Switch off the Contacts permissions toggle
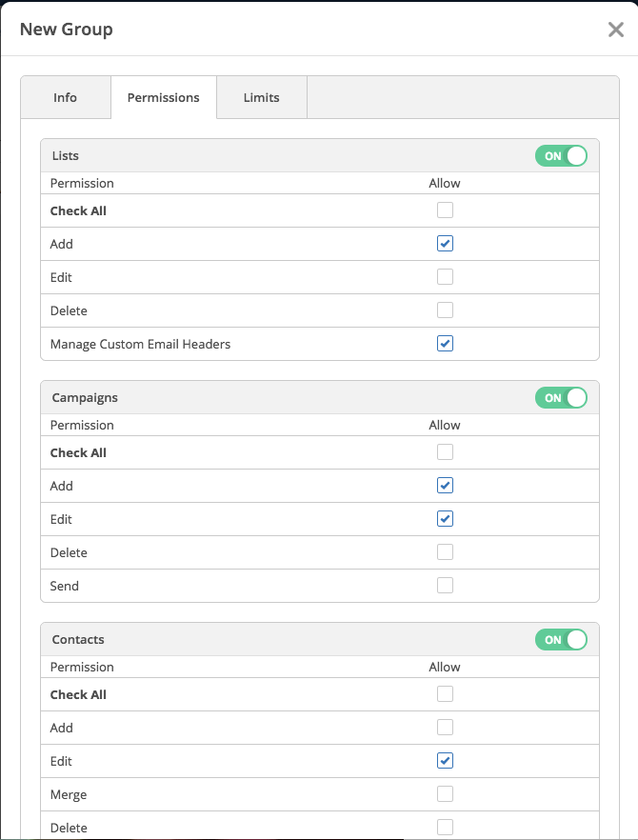Viewport: 638px width, 840px height. (561, 640)
